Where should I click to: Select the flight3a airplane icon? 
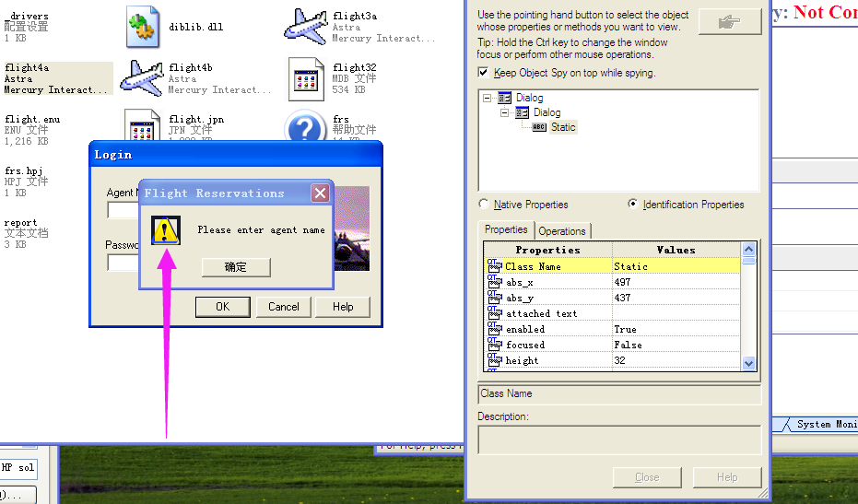[x=306, y=27]
